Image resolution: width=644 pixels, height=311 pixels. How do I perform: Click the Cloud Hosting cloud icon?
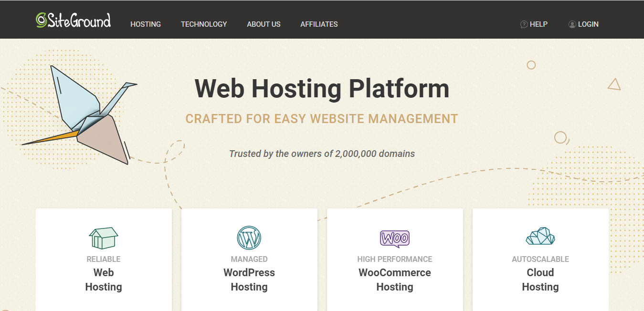540,237
